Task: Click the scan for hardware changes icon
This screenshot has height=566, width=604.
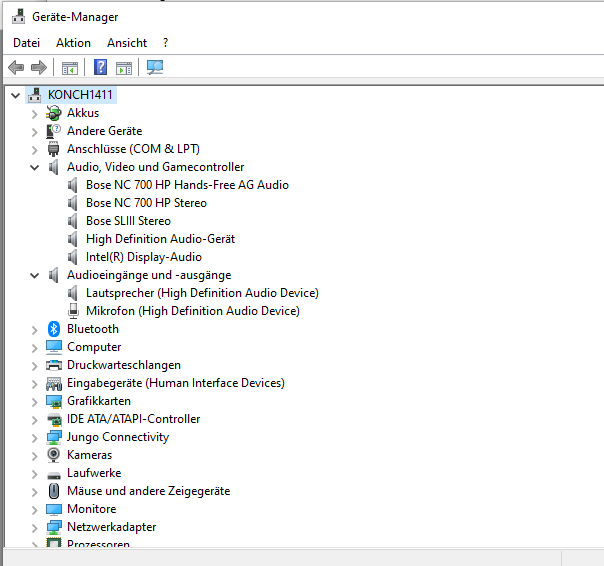Action: tap(155, 67)
